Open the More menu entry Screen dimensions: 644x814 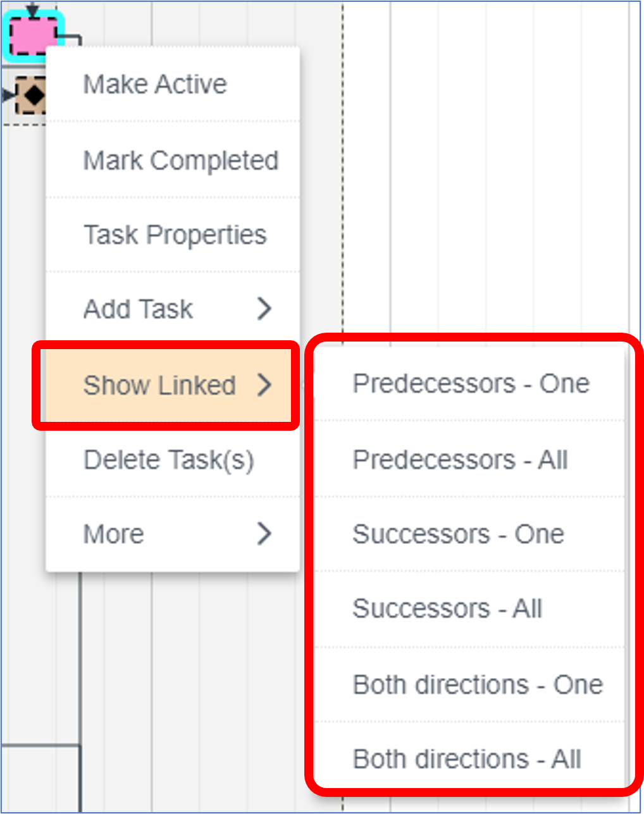[173, 534]
